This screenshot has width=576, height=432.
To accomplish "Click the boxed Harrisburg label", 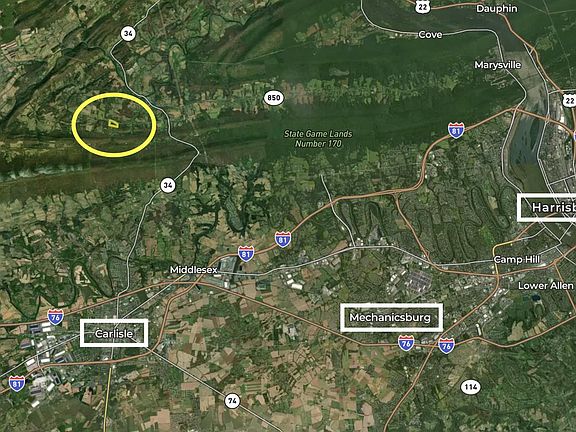I will 547,208.
